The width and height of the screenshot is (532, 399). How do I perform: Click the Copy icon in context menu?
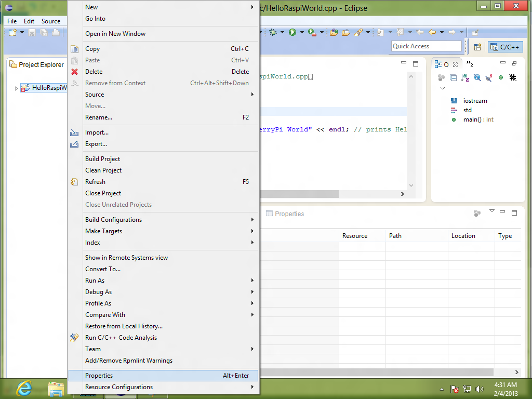point(75,49)
